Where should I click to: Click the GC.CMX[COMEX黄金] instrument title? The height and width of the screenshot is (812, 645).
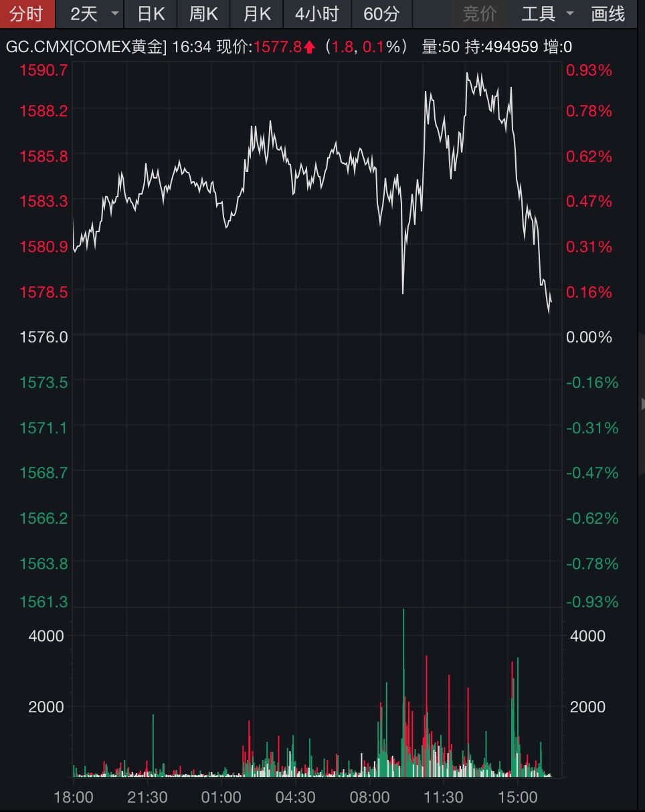coord(86,47)
